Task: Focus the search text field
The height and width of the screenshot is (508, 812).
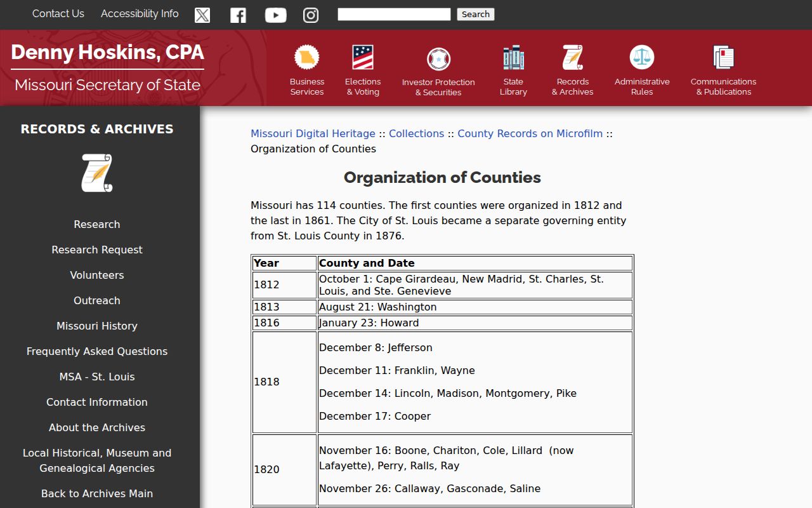Action: pyautogui.click(x=394, y=14)
